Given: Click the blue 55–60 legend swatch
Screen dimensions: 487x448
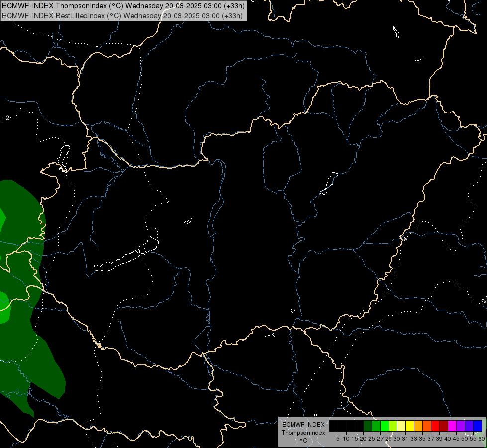Looking at the screenshot, I should (478, 426).
